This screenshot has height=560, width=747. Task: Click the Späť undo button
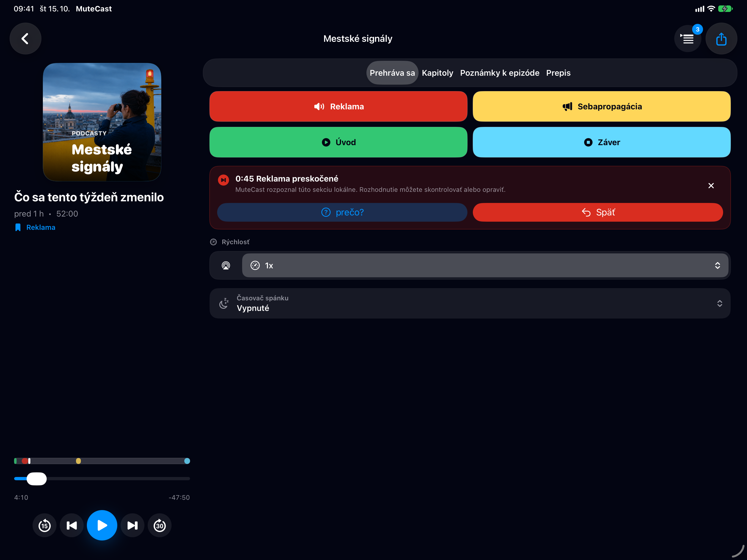pyautogui.click(x=598, y=212)
